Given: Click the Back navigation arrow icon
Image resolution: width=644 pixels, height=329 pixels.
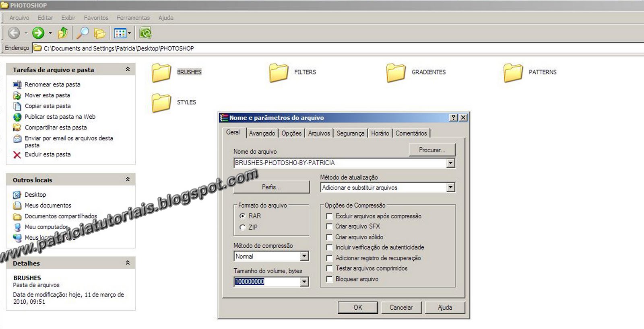Looking at the screenshot, I should [14, 33].
